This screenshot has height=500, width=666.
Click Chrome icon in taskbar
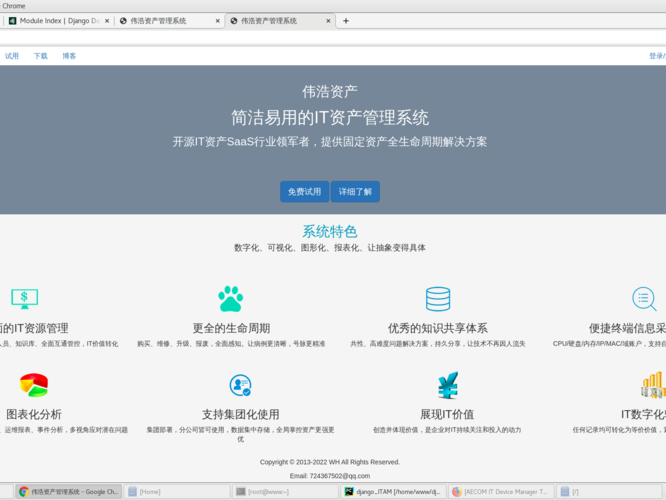(24, 492)
